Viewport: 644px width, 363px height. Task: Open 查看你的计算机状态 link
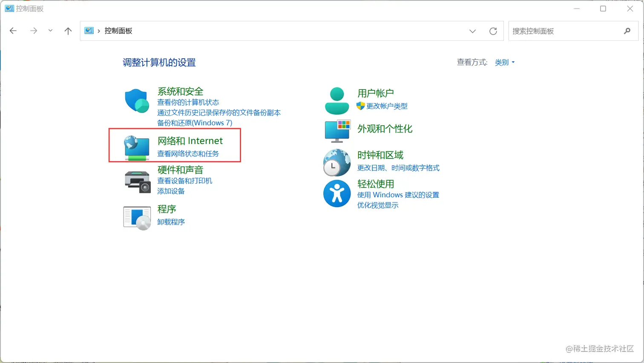pyautogui.click(x=188, y=103)
